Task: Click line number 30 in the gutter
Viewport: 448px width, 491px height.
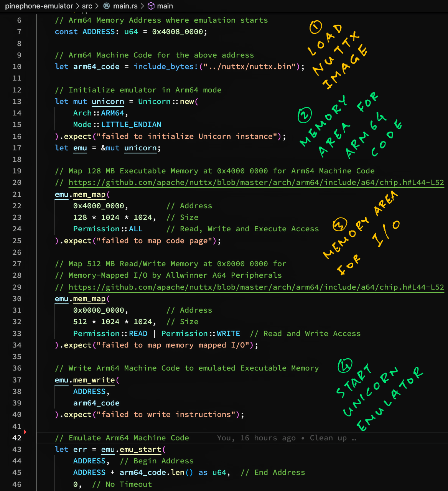Action: pos(17,299)
